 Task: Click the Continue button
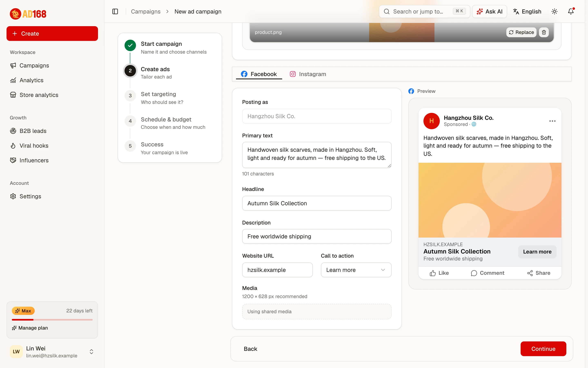coord(543,349)
